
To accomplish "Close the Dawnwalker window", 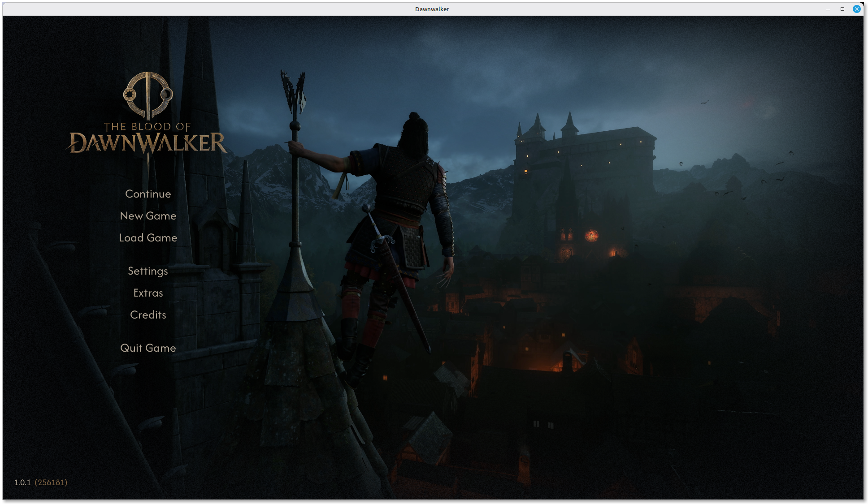I will point(856,9).
